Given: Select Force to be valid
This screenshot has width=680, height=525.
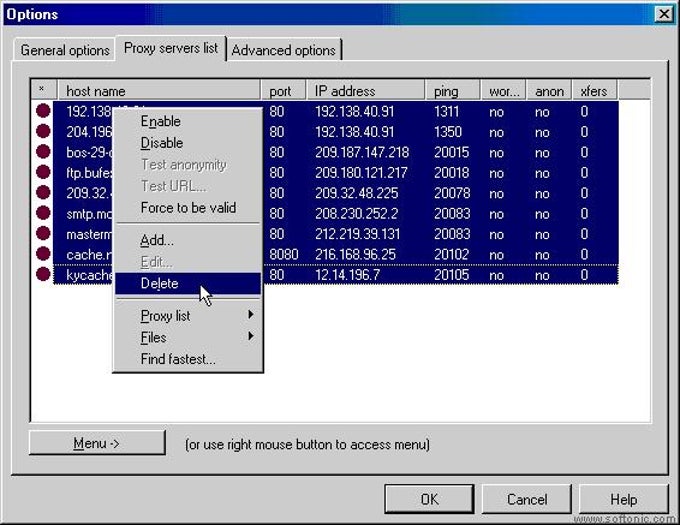Looking at the screenshot, I should click(188, 208).
